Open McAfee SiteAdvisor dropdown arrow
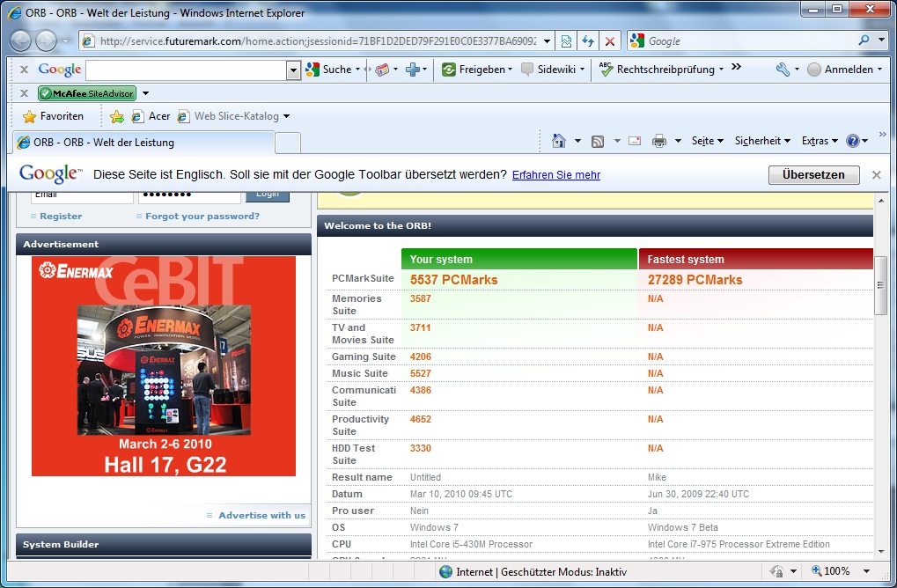 pos(145,93)
